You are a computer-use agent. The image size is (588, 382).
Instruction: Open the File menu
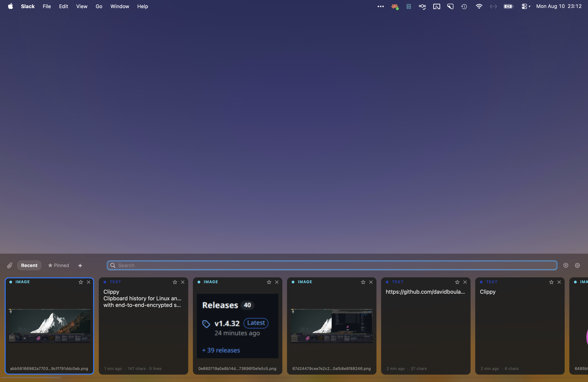click(47, 6)
